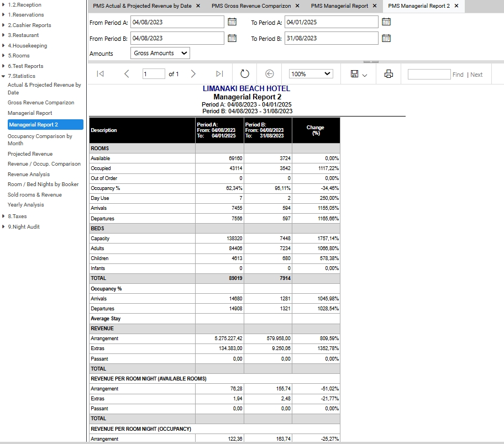Click the 1117,22% Occupied change cell
This screenshot has width=504, height=444.
click(316, 168)
